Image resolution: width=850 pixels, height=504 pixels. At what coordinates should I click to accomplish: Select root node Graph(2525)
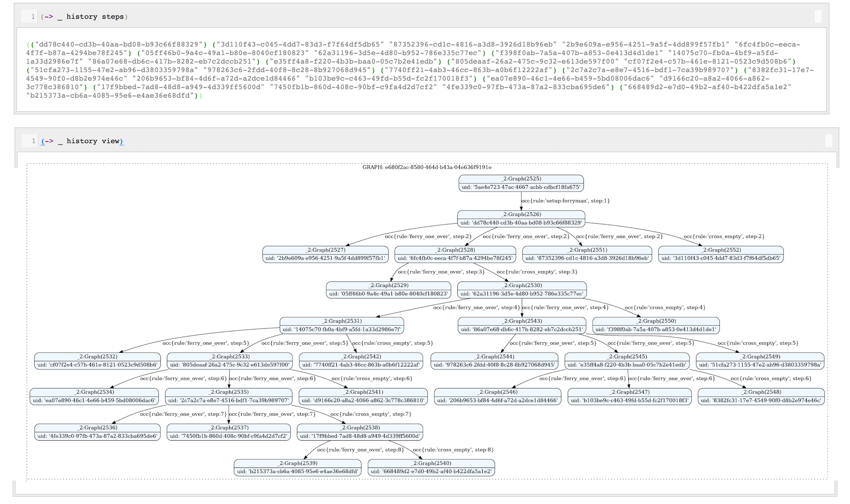point(521,183)
